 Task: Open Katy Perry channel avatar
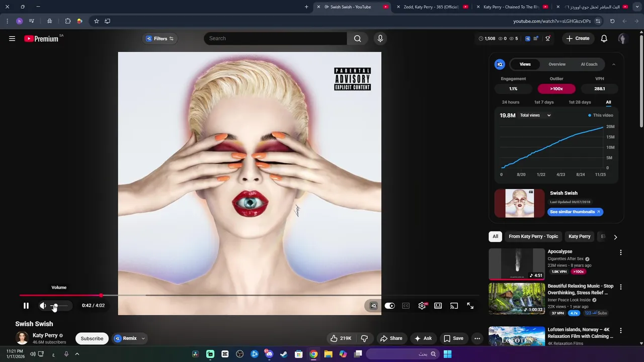tap(22, 338)
